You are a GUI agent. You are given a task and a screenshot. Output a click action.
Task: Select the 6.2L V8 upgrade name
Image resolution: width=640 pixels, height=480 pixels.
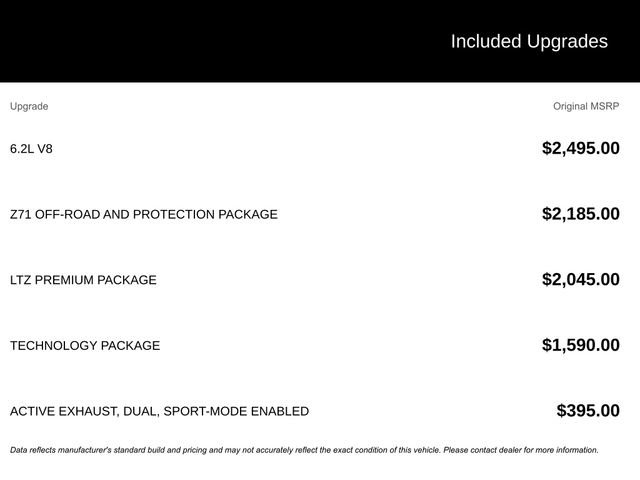tap(31, 149)
